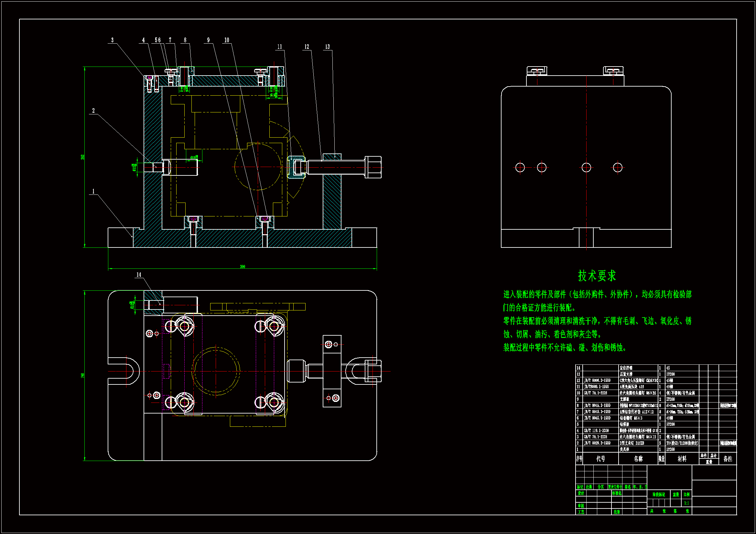The image size is (756, 534).
Task: Select the 1:1 scale value in title block
Action: (686, 503)
